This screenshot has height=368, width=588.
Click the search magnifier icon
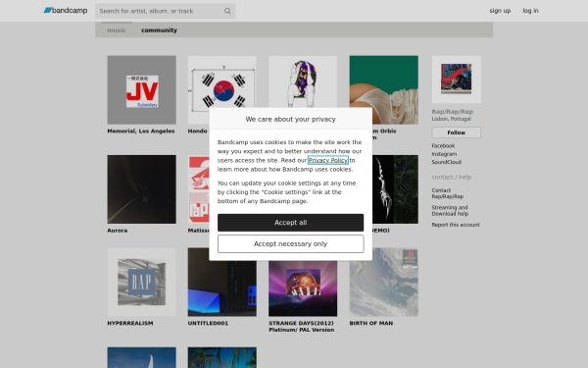click(227, 11)
